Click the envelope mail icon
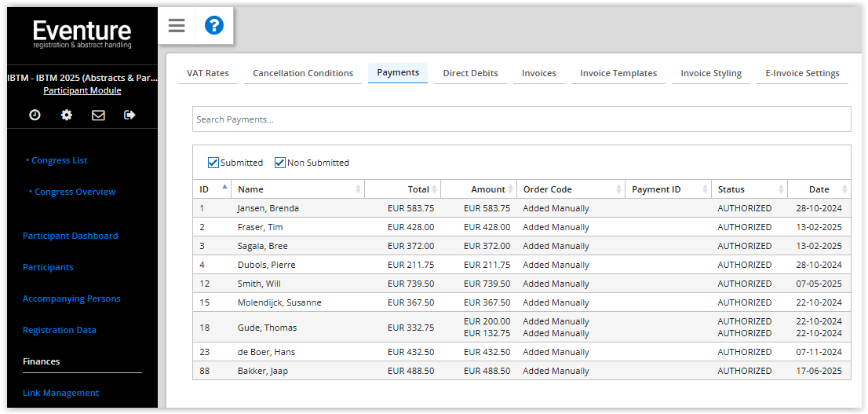 pos(98,115)
